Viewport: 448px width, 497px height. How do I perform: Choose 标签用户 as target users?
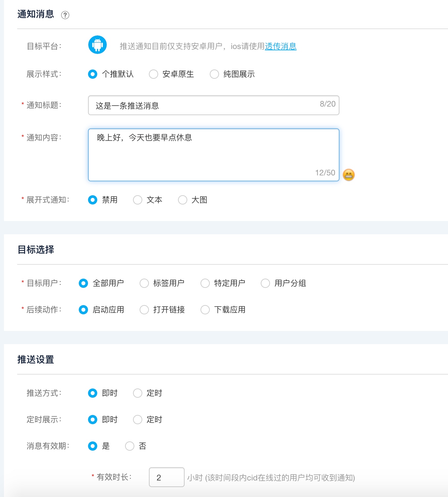click(144, 283)
